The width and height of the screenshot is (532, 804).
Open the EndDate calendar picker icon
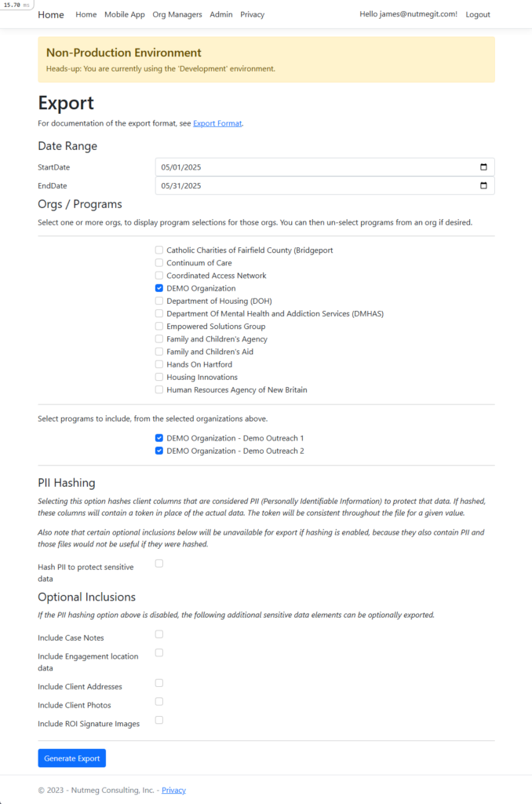(x=483, y=186)
